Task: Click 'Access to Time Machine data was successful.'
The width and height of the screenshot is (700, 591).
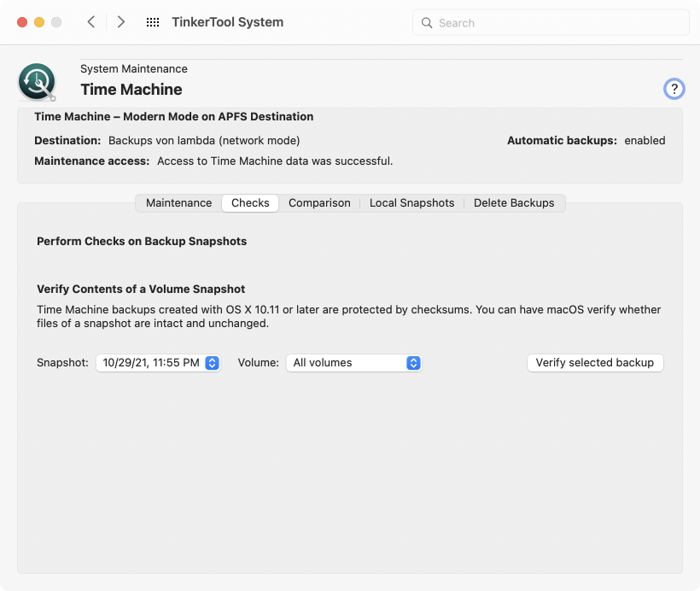Action: pyautogui.click(x=275, y=161)
